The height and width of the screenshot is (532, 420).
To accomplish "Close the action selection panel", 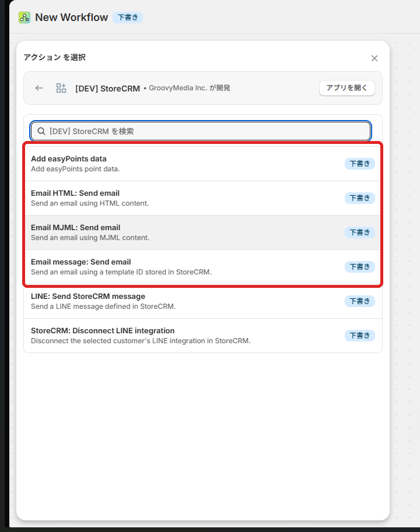I will pos(374,58).
